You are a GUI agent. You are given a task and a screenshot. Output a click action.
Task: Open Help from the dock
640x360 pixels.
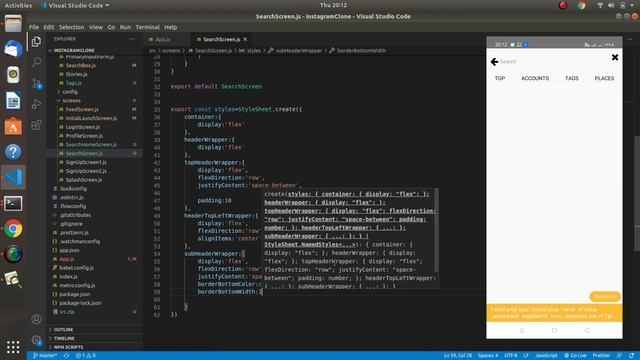13,152
